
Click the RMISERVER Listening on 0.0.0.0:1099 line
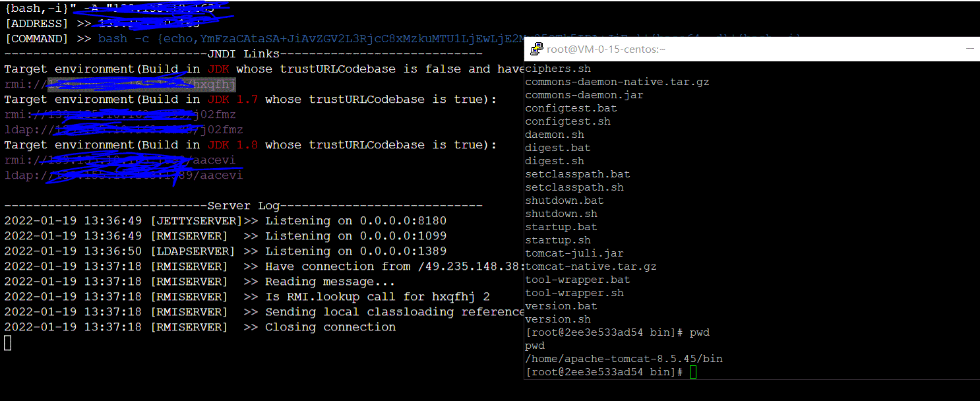pos(226,236)
